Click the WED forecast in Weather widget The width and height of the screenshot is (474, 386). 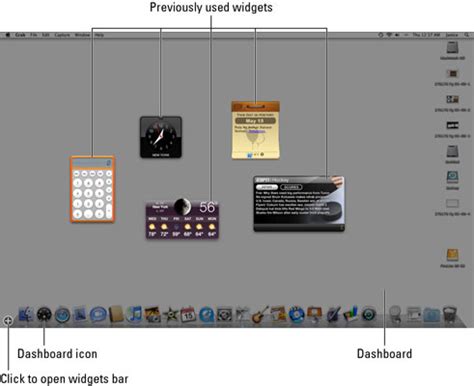152,227
